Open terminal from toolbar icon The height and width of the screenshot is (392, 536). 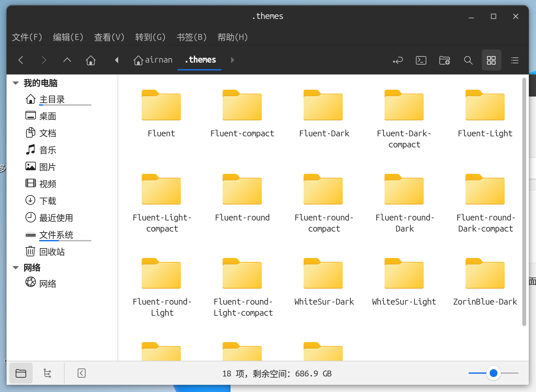click(x=421, y=60)
